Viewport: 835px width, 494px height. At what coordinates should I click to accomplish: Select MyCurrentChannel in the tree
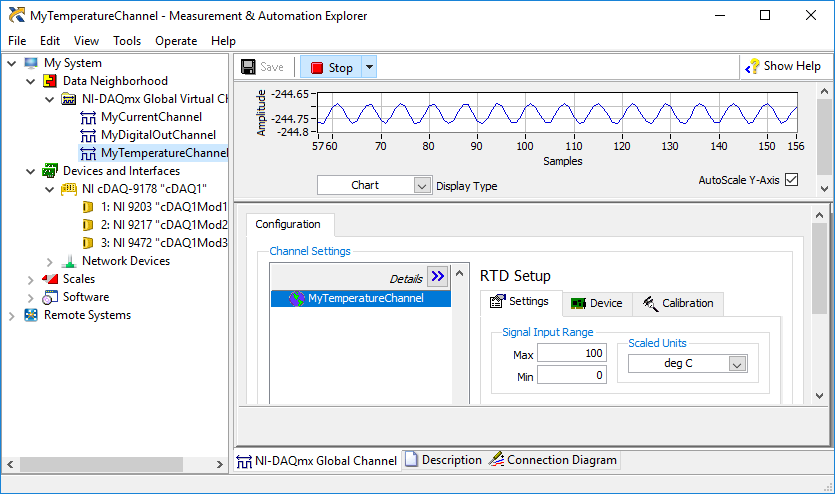point(151,117)
